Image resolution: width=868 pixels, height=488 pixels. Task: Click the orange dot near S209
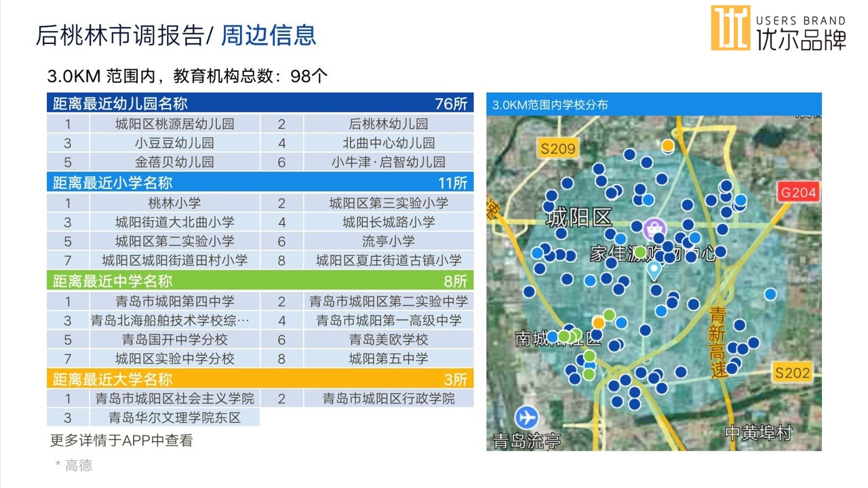(x=668, y=146)
